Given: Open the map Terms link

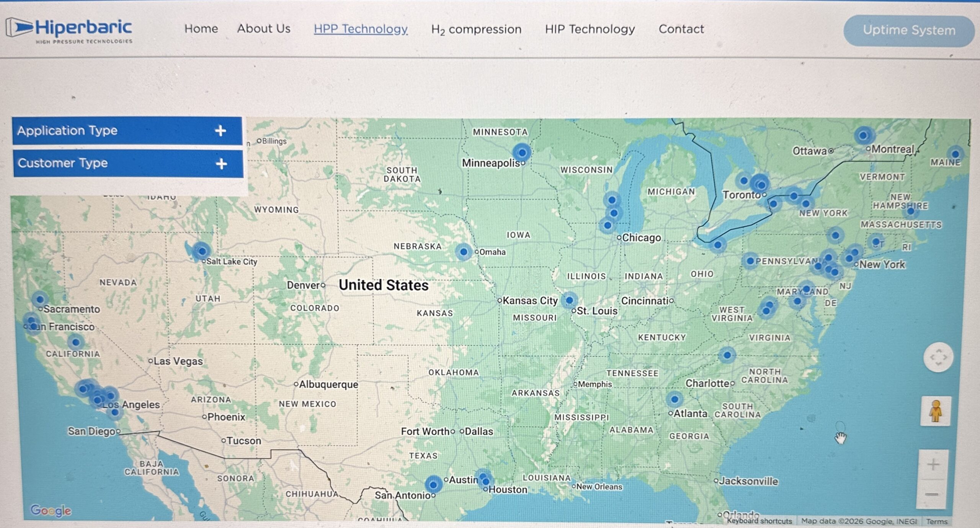Looking at the screenshot, I should [x=936, y=521].
